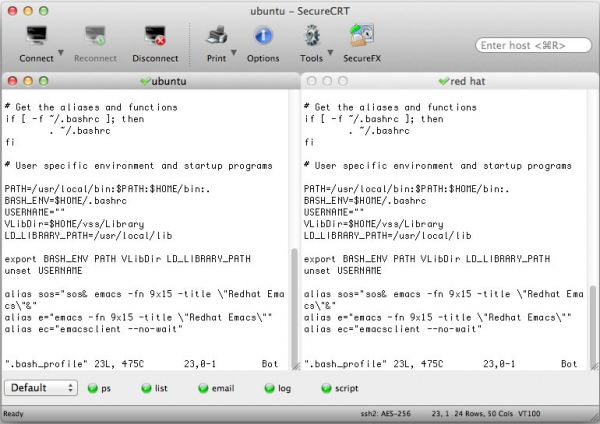Image resolution: width=600 pixels, height=424 pixels.
Task: Minimize the ubuntu session pane with yellow button
Action: [x=28, y=81]
